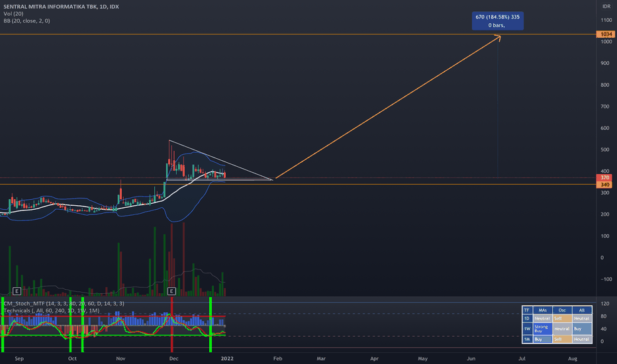Select the orange 1034 price label
This screenshot has height=364, width=617.
pyautogui.click(x=605, y=34)
